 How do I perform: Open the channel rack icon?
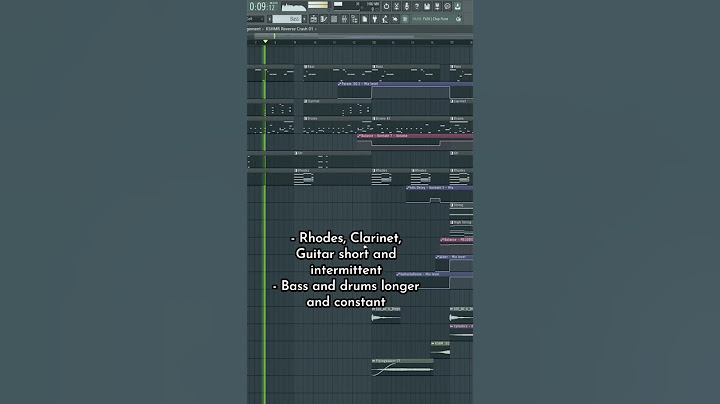[334, 19]
